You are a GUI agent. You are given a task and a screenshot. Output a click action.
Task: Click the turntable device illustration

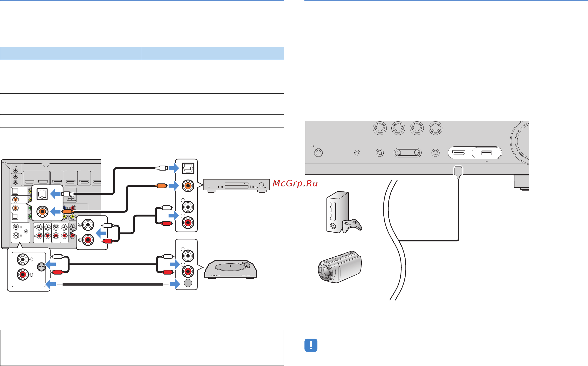tap(231, 269)
